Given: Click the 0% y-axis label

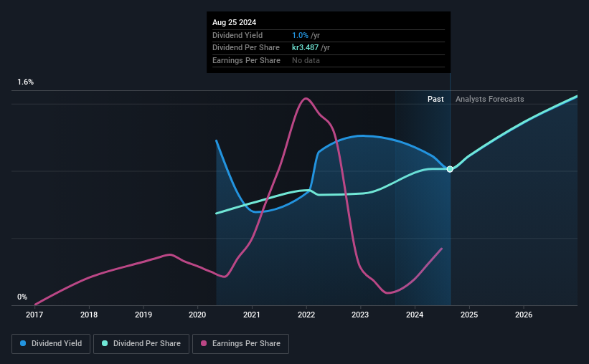Looking at the screenshot, I should [x=22, y=297].
